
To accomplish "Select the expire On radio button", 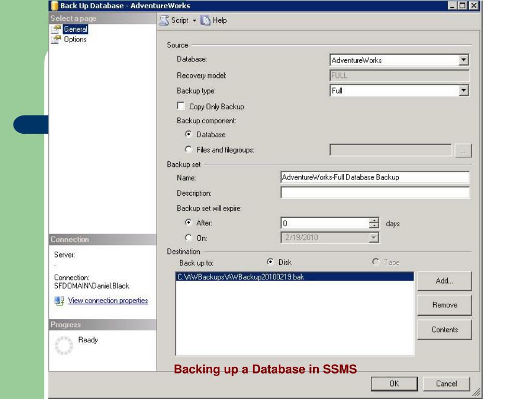I will pos(189,238).
